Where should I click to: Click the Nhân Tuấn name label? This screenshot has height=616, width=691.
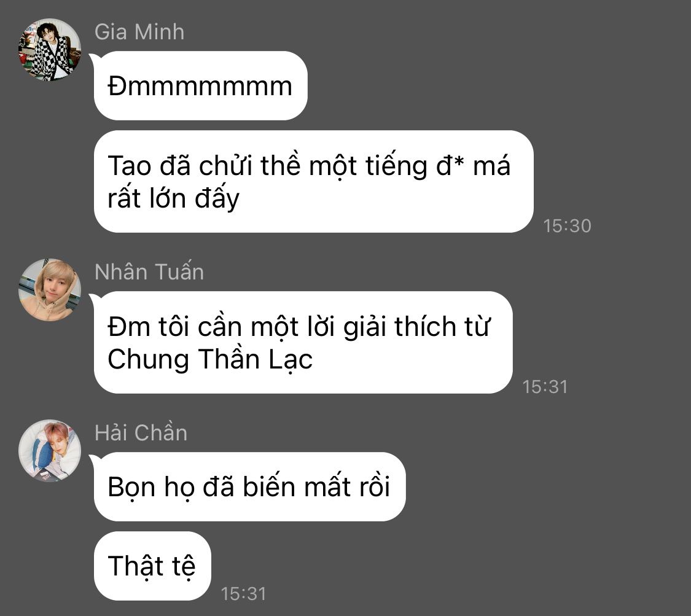(149, 271)
